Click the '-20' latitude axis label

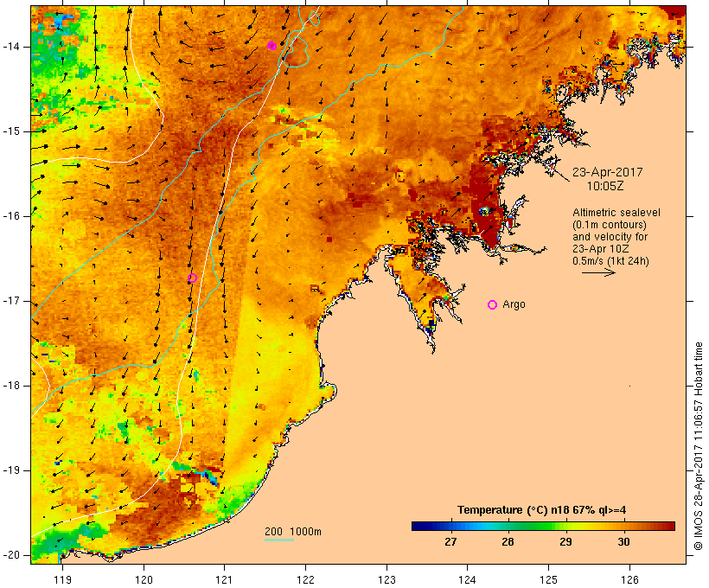tap(11, 555)
